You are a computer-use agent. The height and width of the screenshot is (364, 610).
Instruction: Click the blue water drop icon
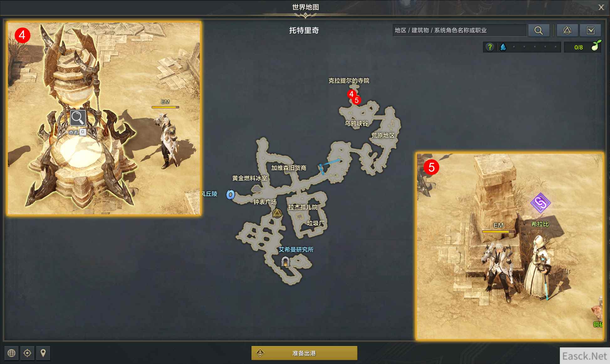click(x=503, y=47)
